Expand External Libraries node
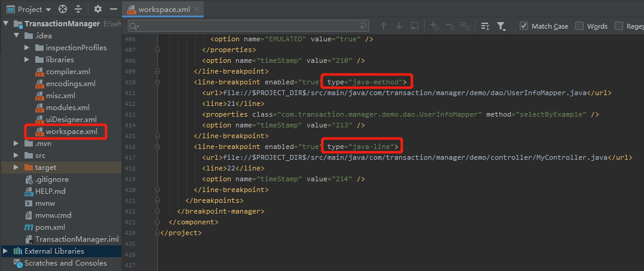644x271 pixels. [5, 251]
